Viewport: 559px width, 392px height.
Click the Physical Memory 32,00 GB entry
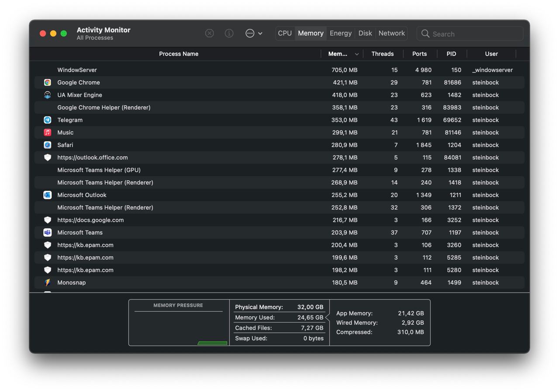coord(279,307)
